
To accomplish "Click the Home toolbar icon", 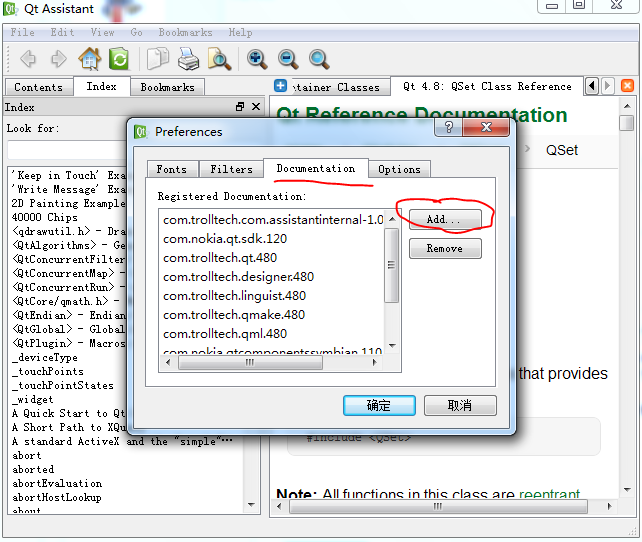I will pyautogui.click(x=90, y=59).
